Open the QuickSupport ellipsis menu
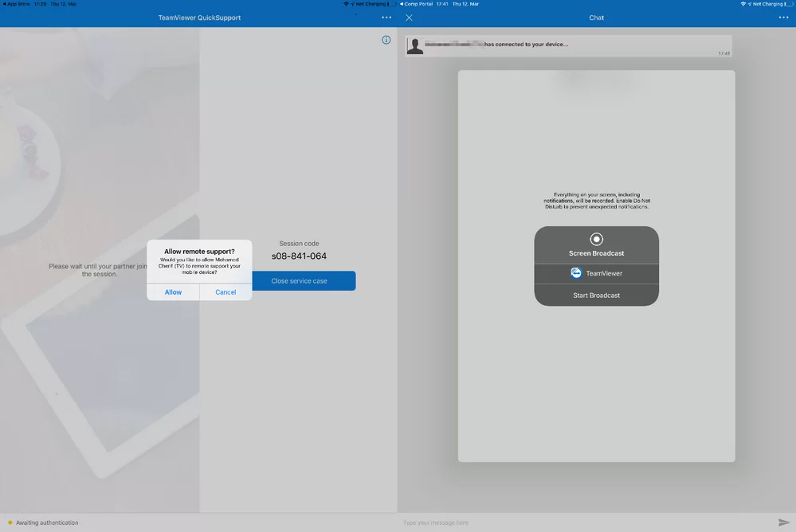The image size is (796, 532). [386, 17]
